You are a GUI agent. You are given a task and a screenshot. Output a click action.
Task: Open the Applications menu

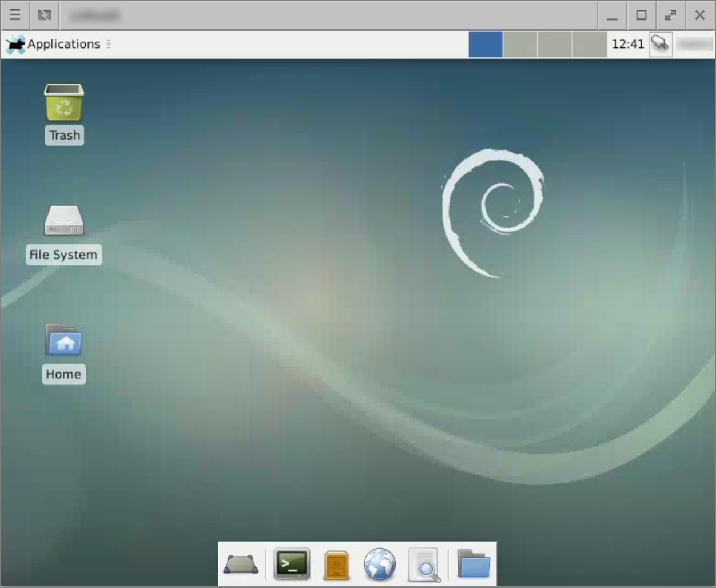(64, 44)
